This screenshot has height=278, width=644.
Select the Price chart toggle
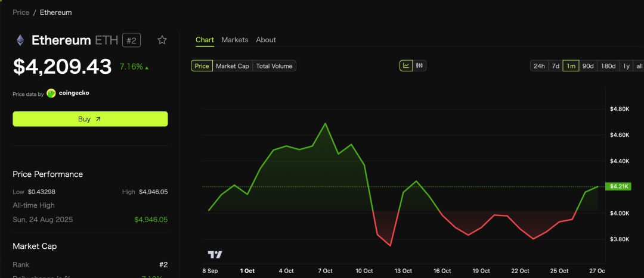[x=202, y=66]
